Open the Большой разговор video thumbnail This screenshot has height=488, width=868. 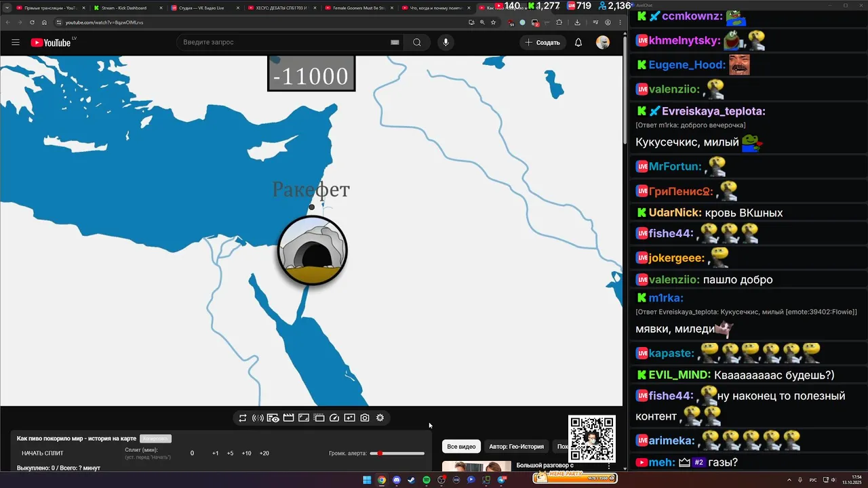tap(477, 466)
